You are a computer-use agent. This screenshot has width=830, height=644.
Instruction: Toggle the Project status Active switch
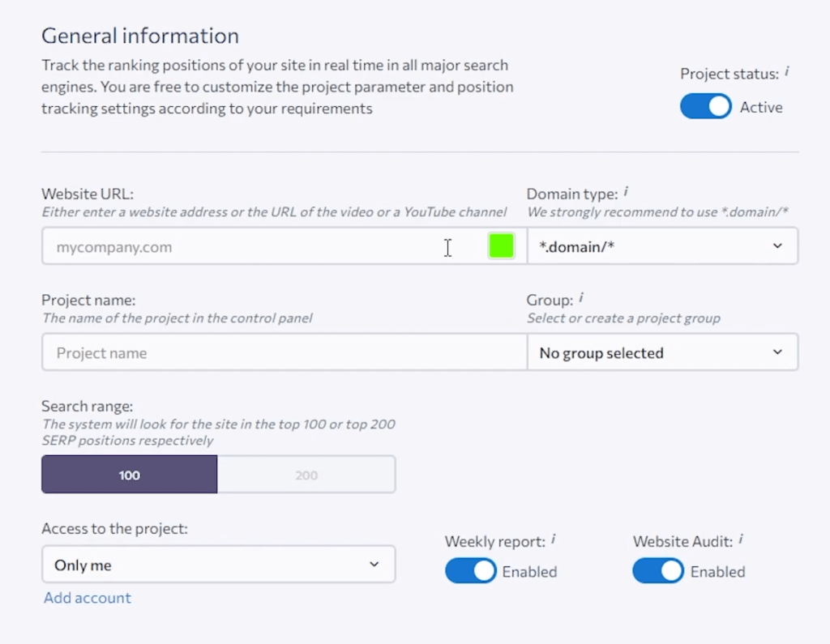click(x=705, y=107)
